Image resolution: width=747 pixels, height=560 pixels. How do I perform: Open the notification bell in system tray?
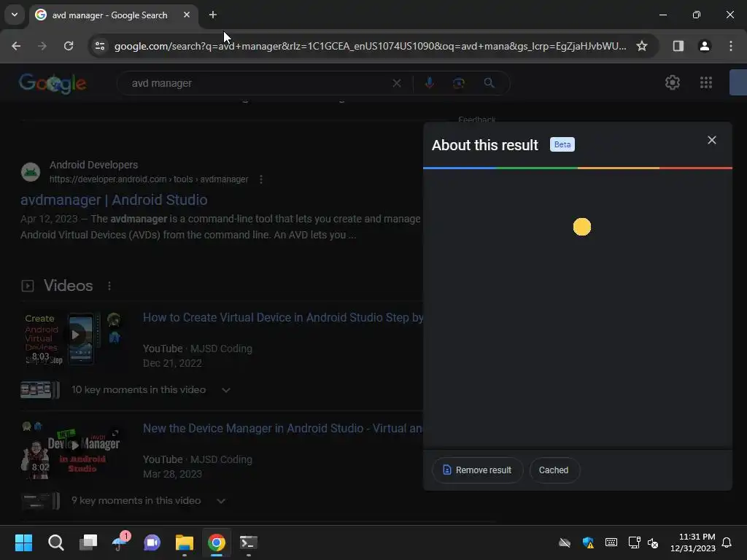[727, 542]
